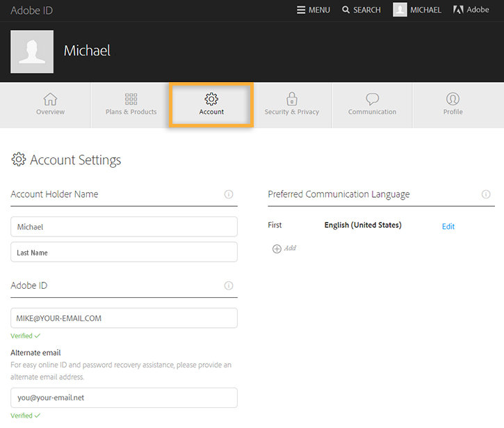This screenshot has height=428, width=504.
Task: Click the plus icon to add language
Action: 277,248
